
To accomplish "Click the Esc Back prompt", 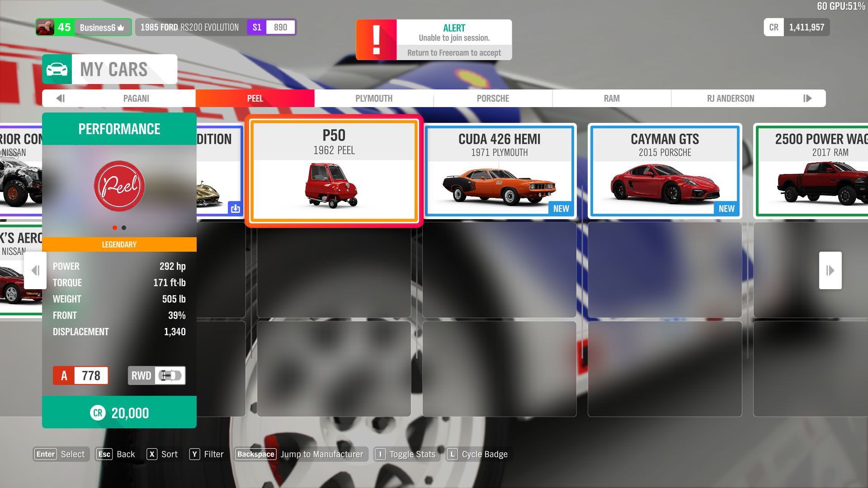I will pos(116,454).
